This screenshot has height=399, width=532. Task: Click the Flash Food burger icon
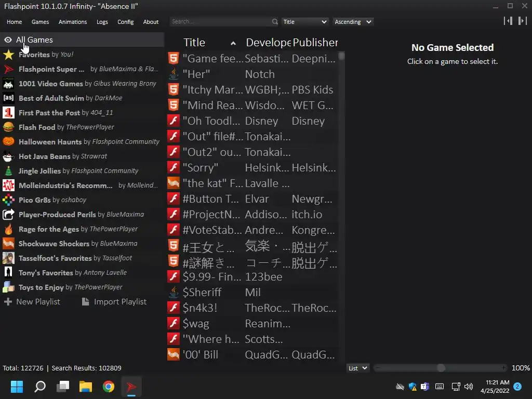8,127
